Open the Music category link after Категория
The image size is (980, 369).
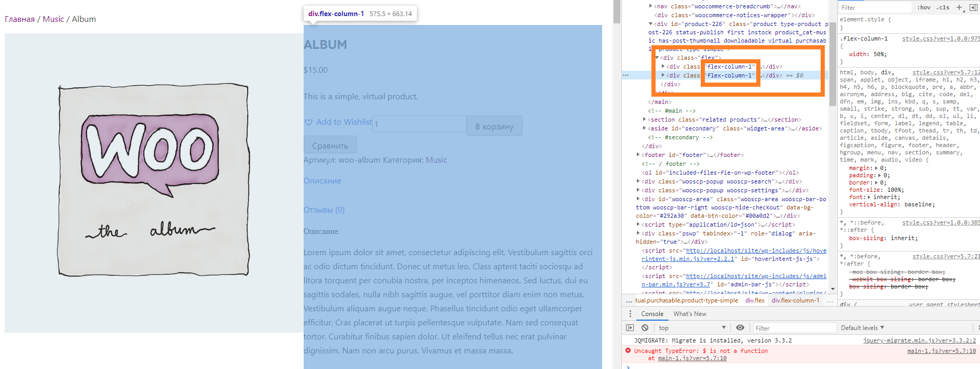[x=436, y=160]
